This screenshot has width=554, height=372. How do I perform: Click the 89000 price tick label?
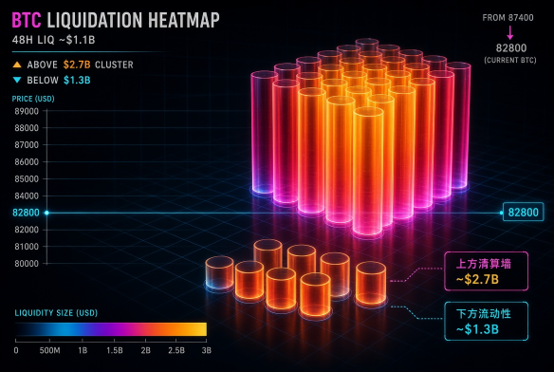(x=26, y=111)
